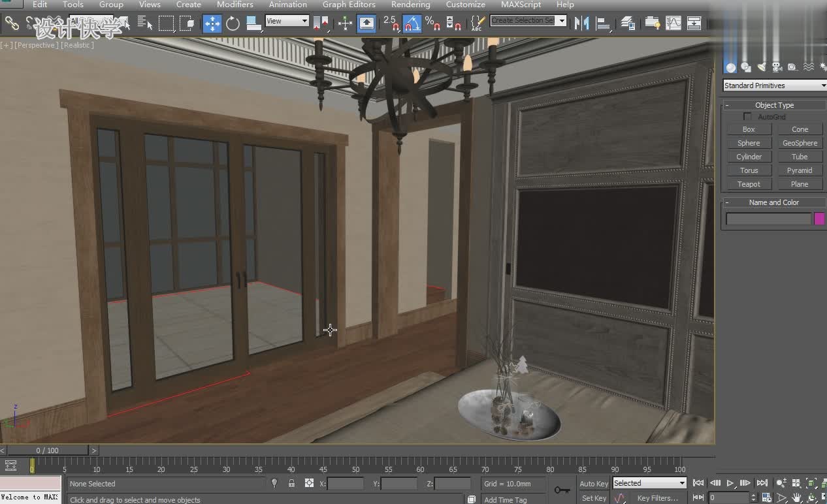This screenshot has height=504, width=827.
Task: Click Go to End playback button
Action: point(762,483)
